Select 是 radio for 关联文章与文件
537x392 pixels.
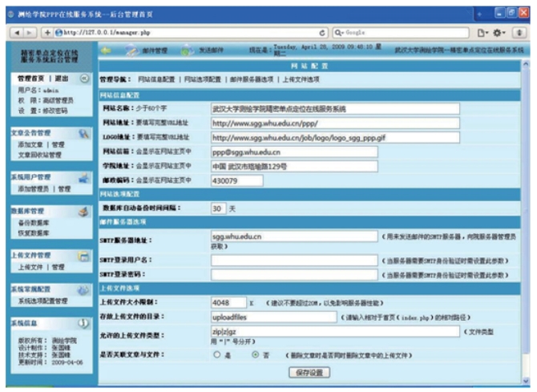(216, 354)
